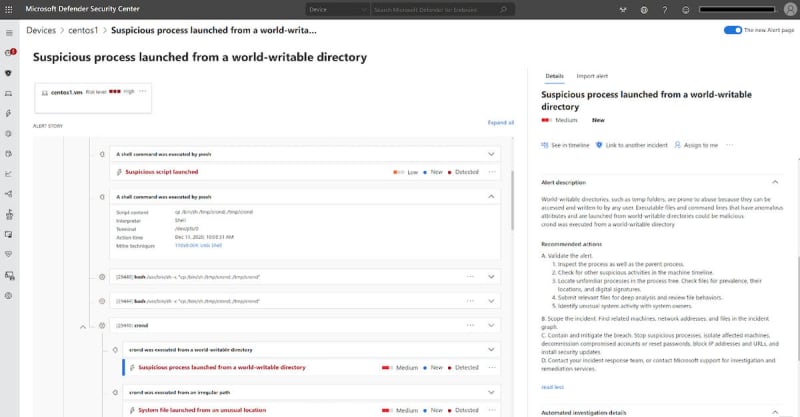The height and width of the screenshot is (417, 800).
Task: Open the heart health icon in sidebar
Action: pyautogui.click(x=9, y=254)
